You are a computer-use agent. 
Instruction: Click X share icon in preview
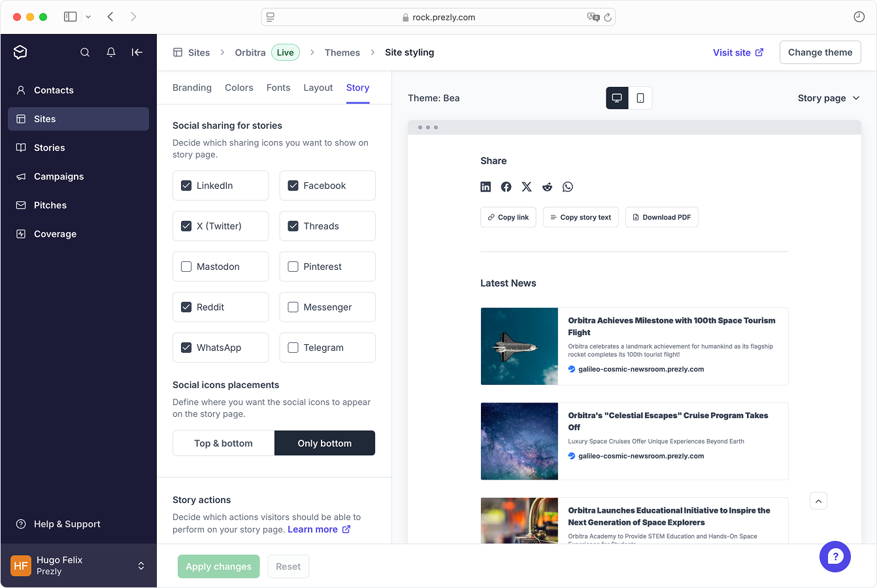(x=527, y=187)
